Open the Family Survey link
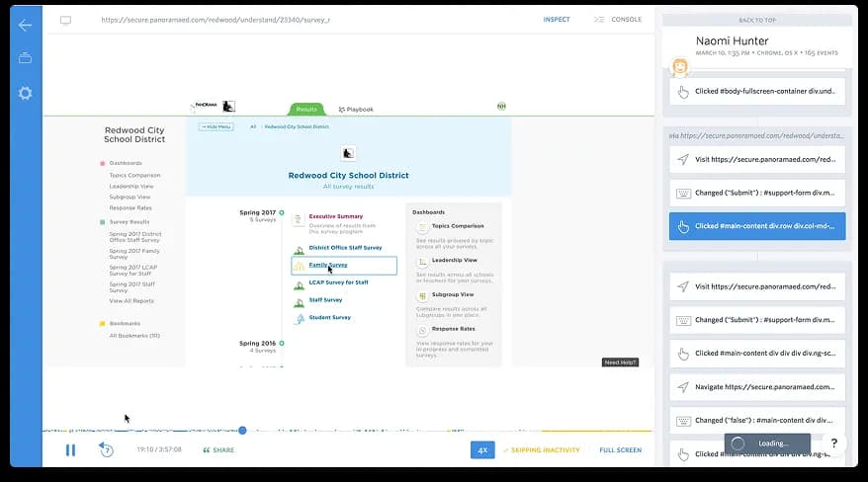This screenshot has height=482, width=868. click(x=328, y=265)
